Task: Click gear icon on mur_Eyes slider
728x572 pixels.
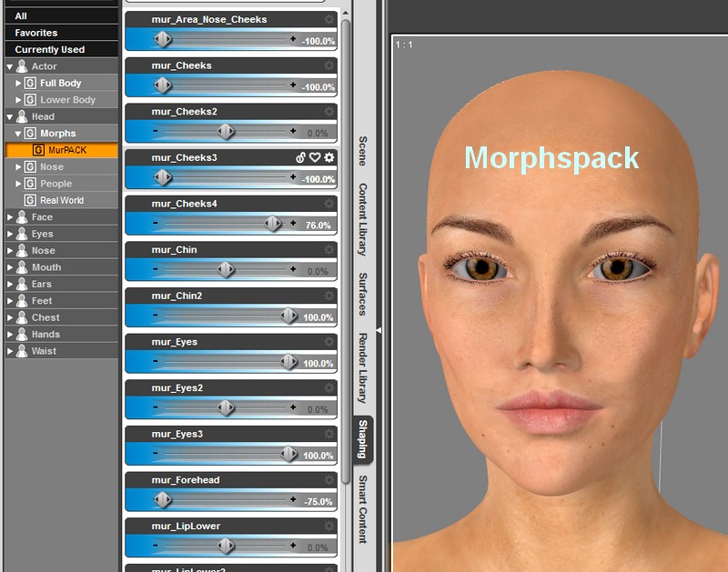Action: (x=329, y=342)
